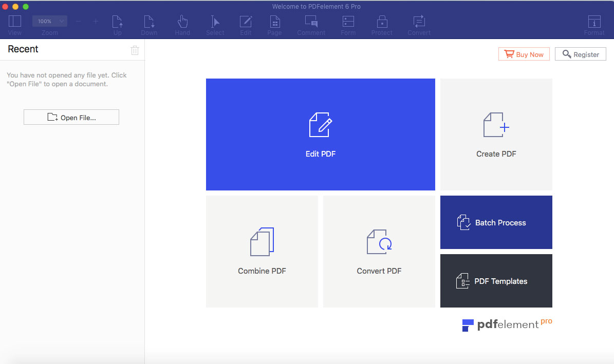
Task: Open the Zoom percentage dropdown
Action: [49, 21]
